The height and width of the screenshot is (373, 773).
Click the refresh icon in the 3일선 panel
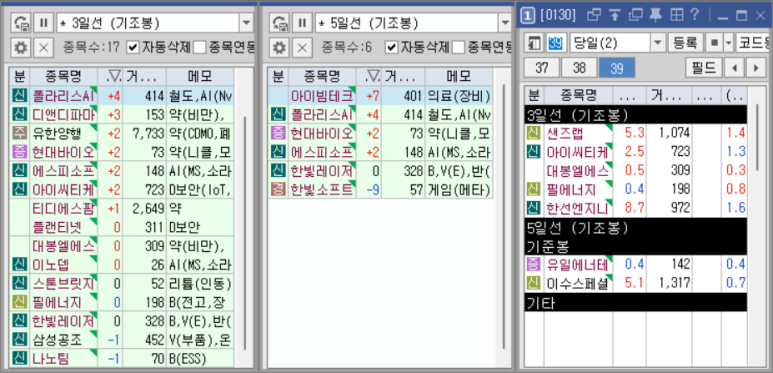point(21,23)
